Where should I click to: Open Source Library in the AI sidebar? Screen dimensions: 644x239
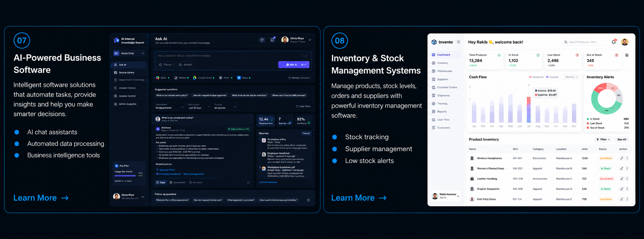129,73
